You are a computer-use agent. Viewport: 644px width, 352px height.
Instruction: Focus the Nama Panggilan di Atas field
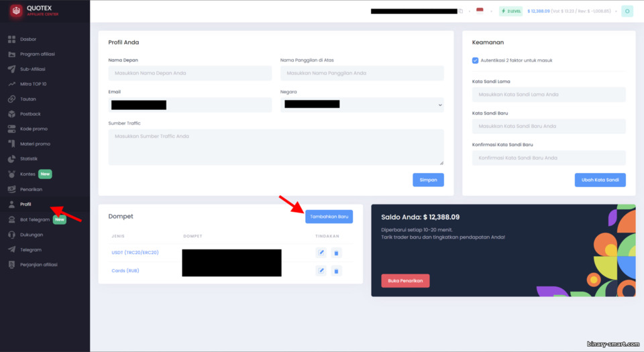(x=362, y=73)
